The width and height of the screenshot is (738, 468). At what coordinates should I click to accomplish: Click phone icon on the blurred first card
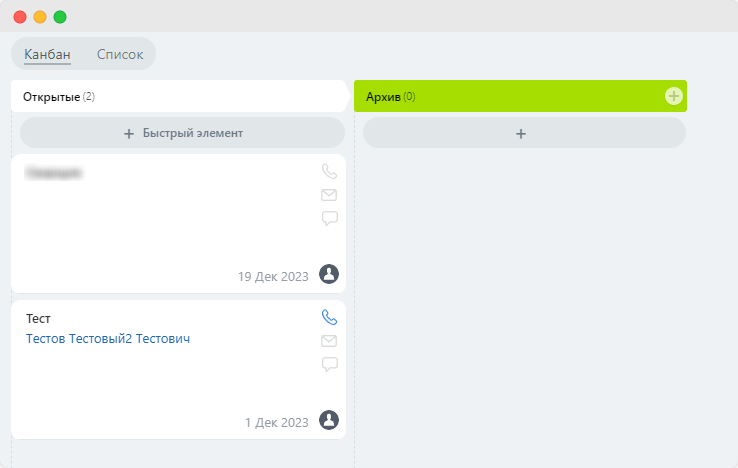329,171
